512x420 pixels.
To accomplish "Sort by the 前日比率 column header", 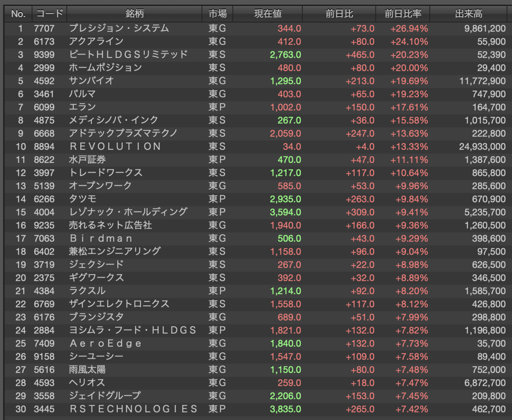I will [403, 14].
